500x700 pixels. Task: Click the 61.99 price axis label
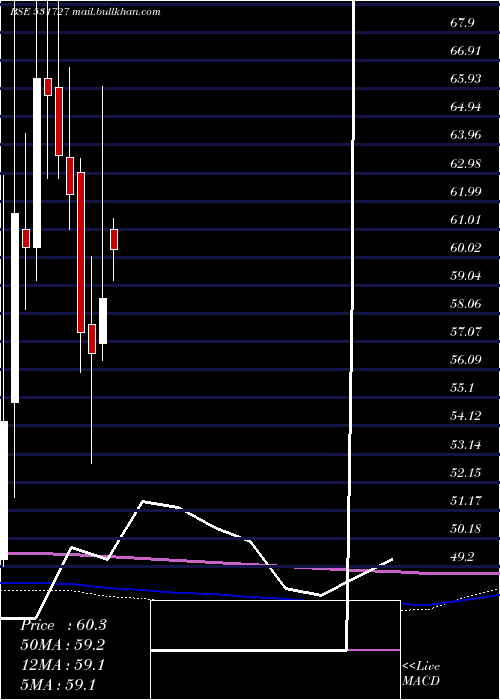click(466, 192)
